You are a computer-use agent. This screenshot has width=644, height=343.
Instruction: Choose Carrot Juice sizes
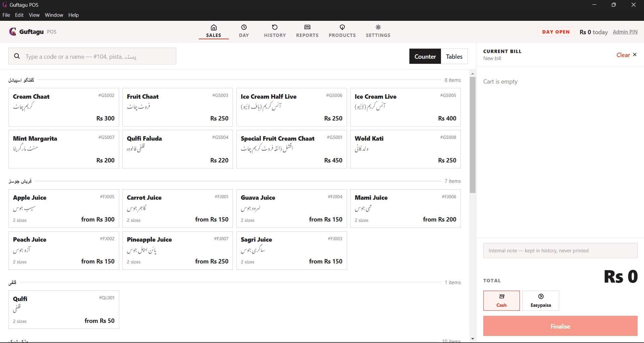[x=178, y=208]
